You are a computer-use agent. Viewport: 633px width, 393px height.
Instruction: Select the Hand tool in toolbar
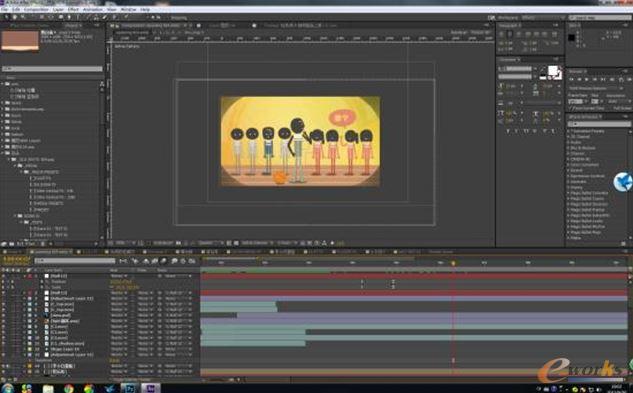[x=15, y=17]
